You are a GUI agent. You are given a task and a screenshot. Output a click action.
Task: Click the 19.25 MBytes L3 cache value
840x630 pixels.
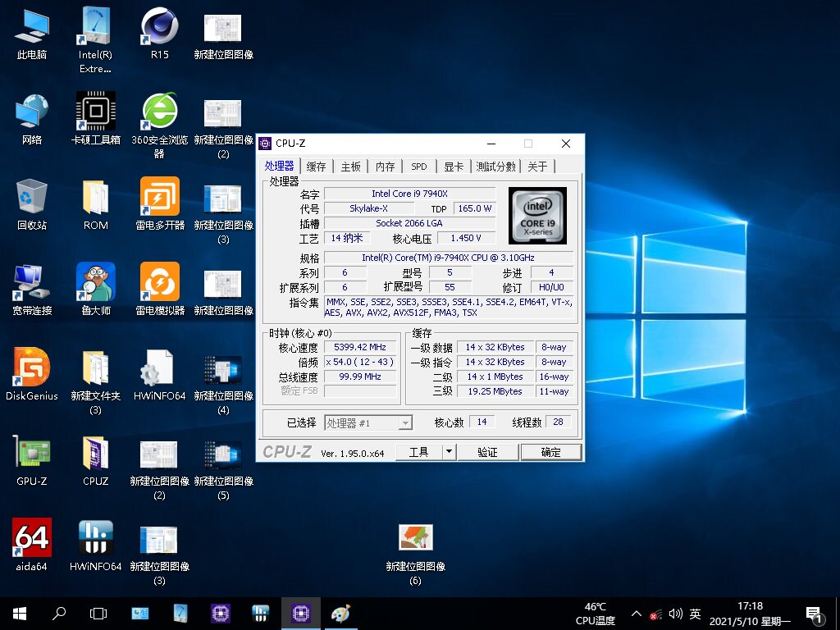495,391
